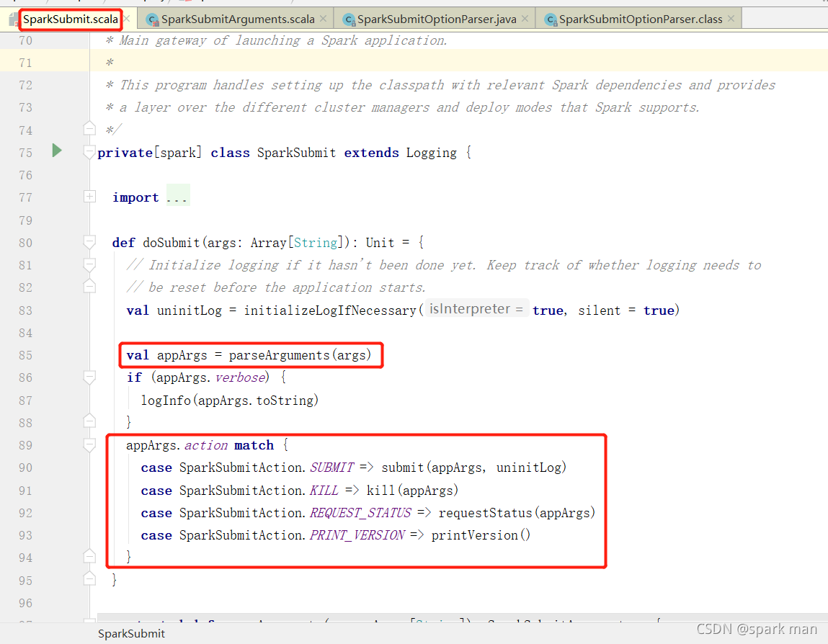The width and height of the screenshot is (828, 644).
Task: Click the file icon on SparkSubmit.scala tab
Action: click(14, 20)
